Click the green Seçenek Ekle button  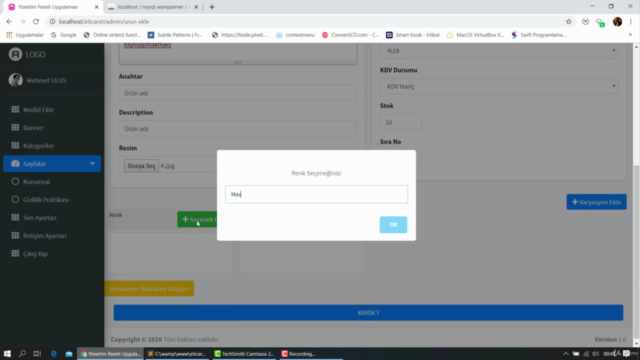point(197,219)
